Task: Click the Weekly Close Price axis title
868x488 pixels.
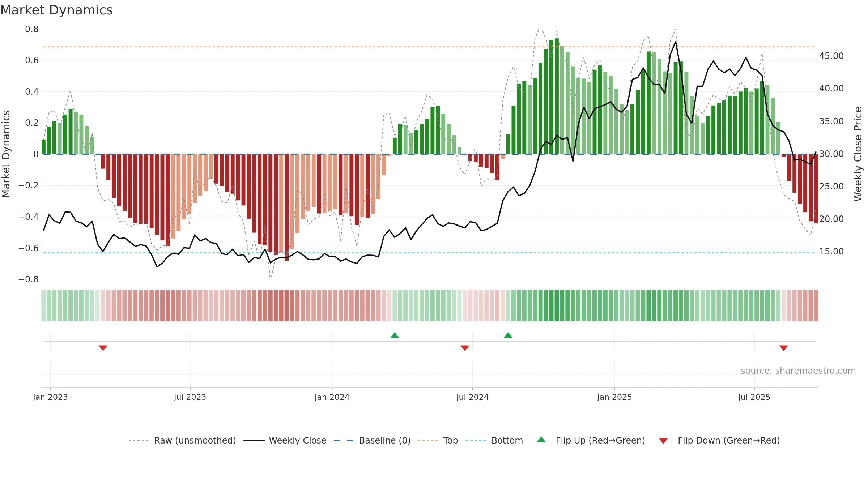Action: [858, 154]
